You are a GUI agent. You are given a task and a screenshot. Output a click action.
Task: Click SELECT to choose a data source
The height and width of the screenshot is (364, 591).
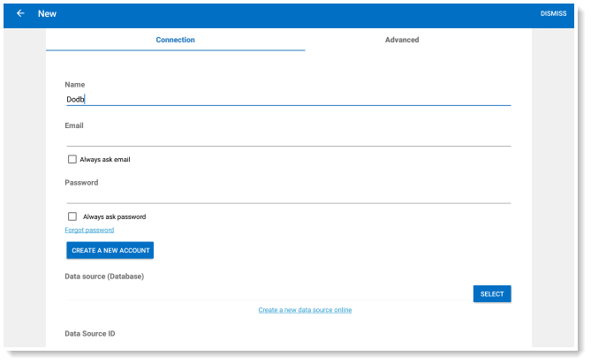tap(492, 294)
